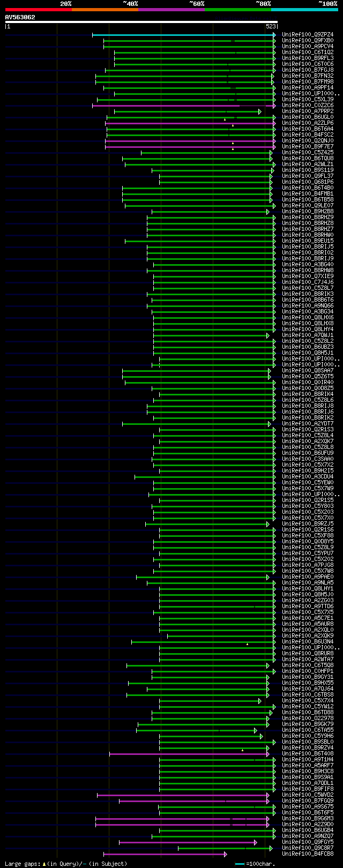343x868 pixels.
Task: Open hit UniRef100_B4FCB8
Action: (308, 854)
